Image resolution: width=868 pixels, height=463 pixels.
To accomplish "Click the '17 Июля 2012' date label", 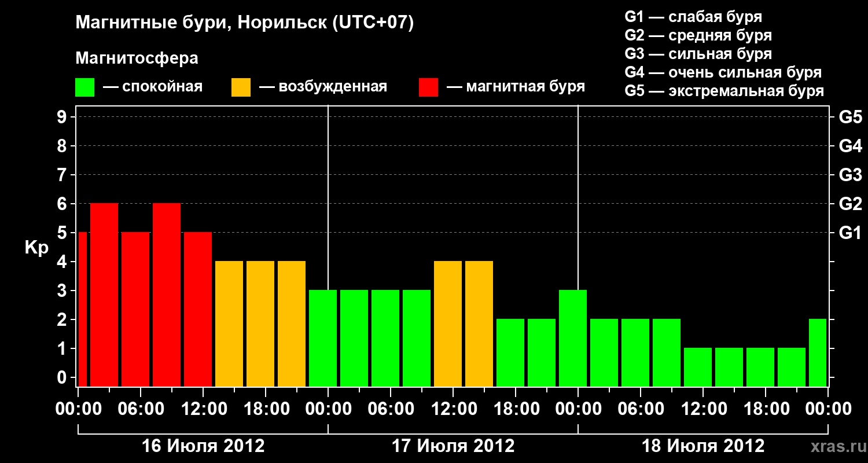I will [453, 446].
